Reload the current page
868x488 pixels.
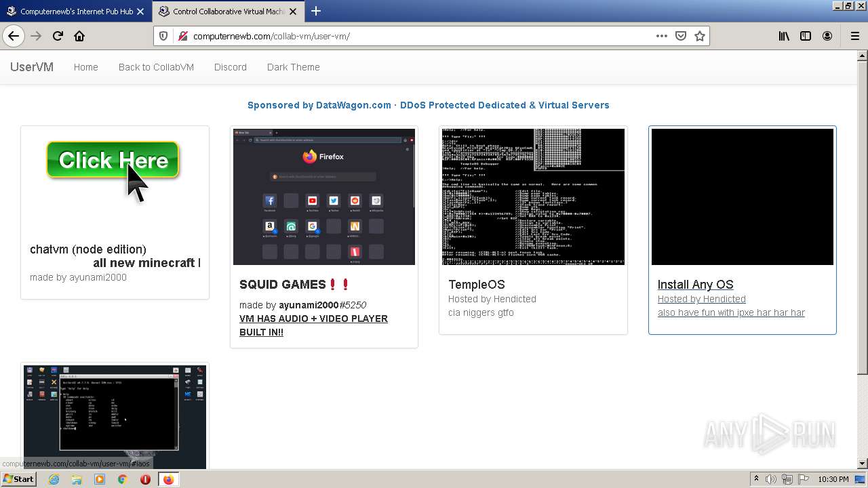point(58,36)
